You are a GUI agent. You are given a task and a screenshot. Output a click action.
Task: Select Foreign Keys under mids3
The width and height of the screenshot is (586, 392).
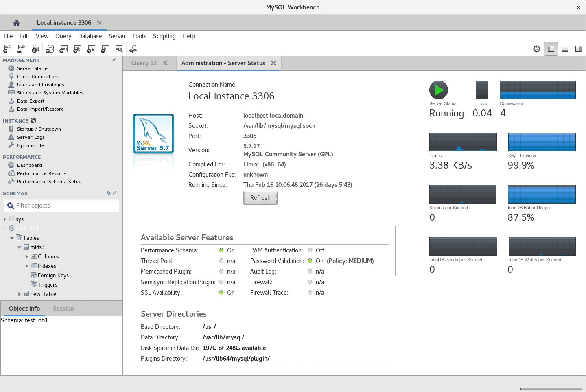point(53,275)
